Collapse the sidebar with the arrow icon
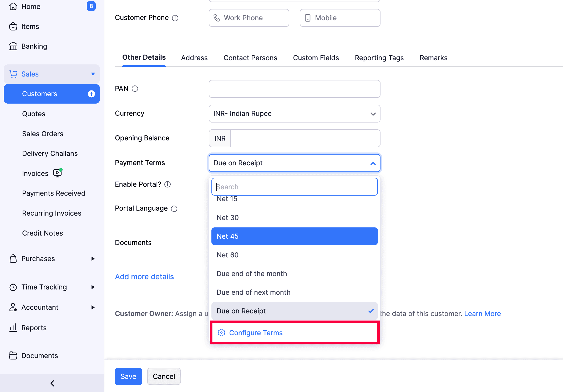Image resolution: width=563 pixels, height=392 pixels. click(x=52, y=383)
